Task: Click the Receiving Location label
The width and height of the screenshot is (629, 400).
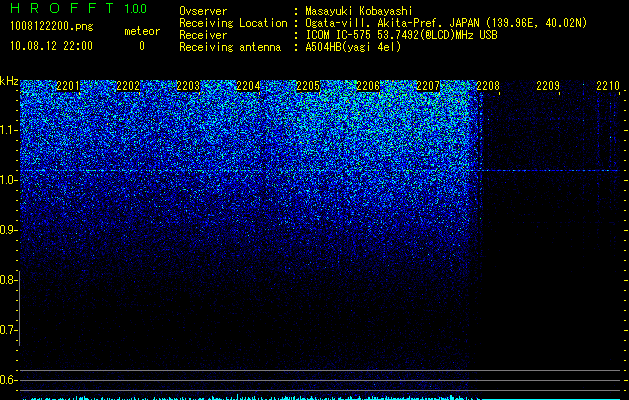Action: [233, 23]
